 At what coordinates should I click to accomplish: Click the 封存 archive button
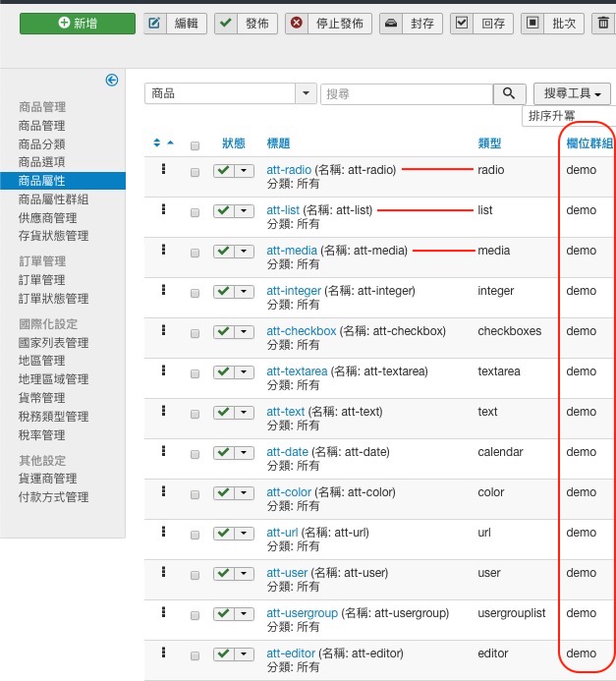[x=412, y=24]
